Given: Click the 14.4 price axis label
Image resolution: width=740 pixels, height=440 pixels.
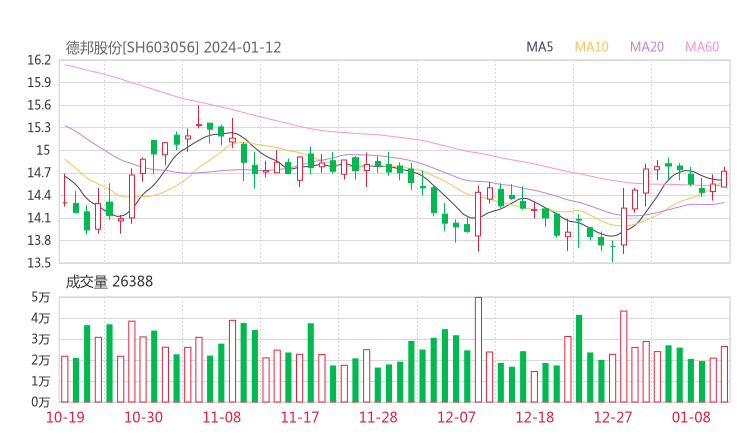Looking at the screenshot, I should (x=39, y=195).
